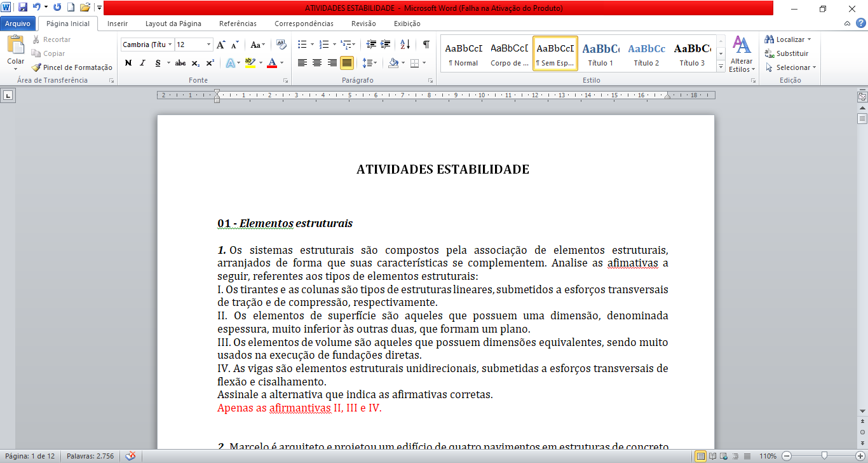This screenshot has width=868, height=463.
Task: Click the Format Painter brush icon
Action: (36, 67)
